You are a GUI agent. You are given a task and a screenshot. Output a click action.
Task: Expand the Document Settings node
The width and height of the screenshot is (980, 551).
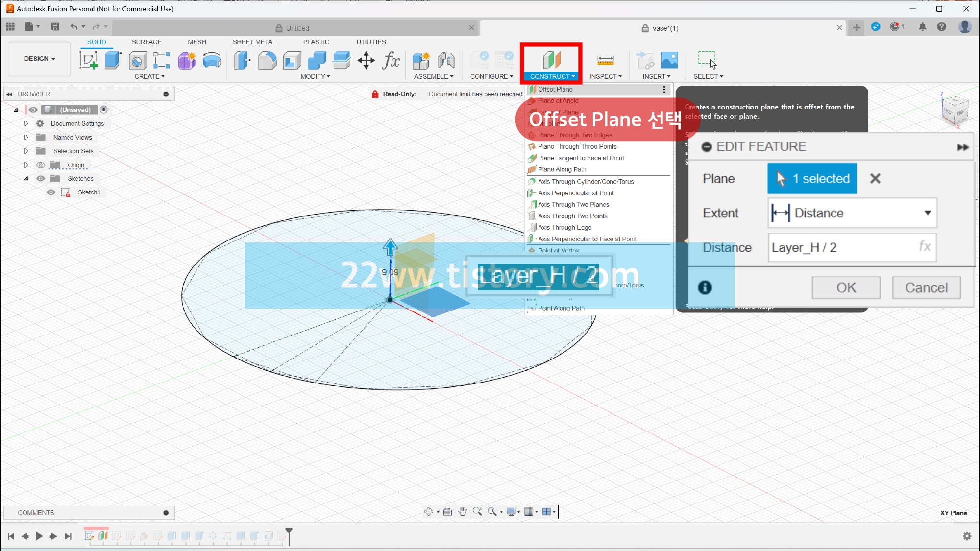coord(26,124)
